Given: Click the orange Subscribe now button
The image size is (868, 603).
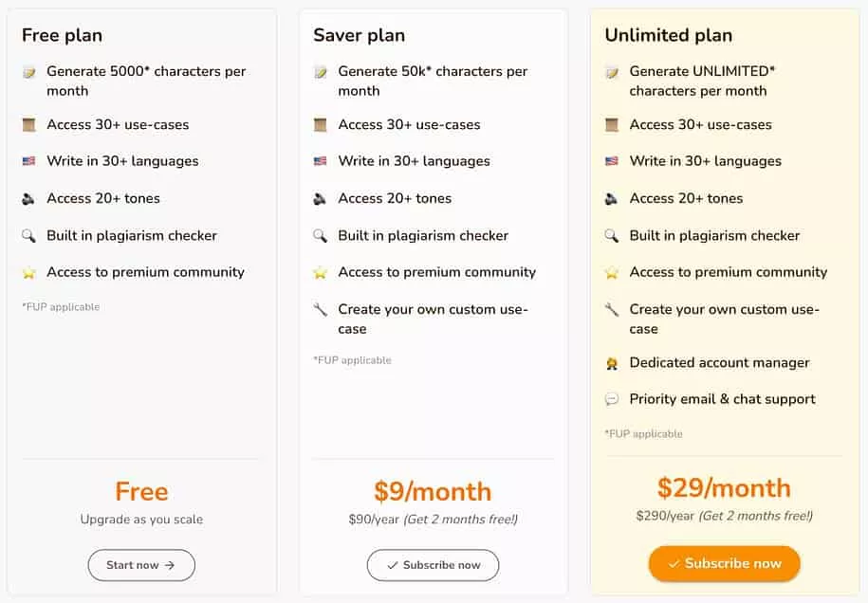Looking at the screenshot, I should (x=724, y=563).
